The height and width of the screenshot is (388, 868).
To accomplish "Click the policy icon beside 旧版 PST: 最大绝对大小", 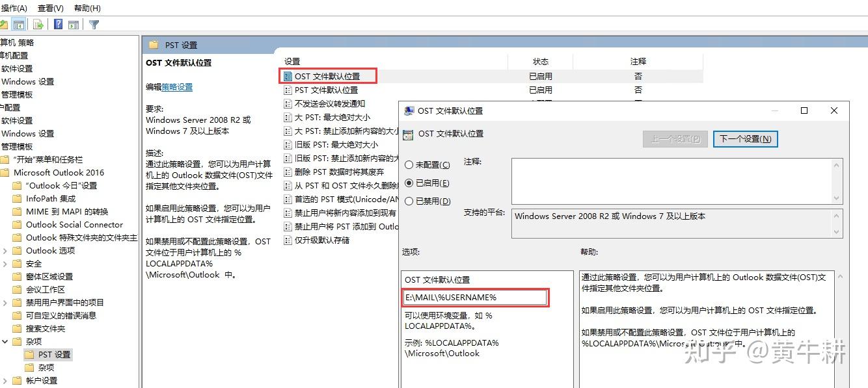I will [x=288, y=145].
